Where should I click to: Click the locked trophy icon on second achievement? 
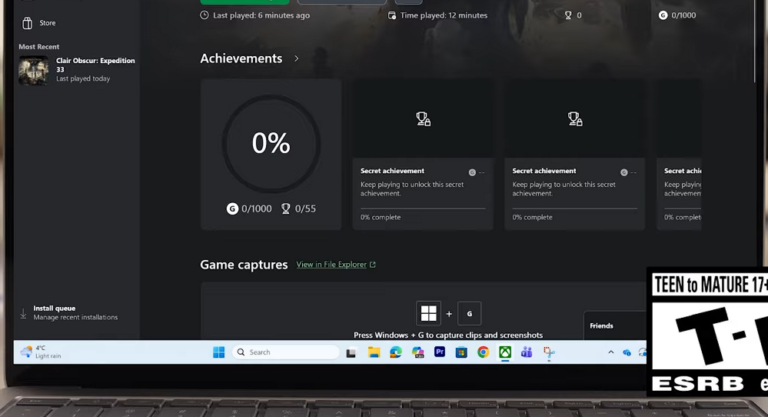[x=575, y=119]
